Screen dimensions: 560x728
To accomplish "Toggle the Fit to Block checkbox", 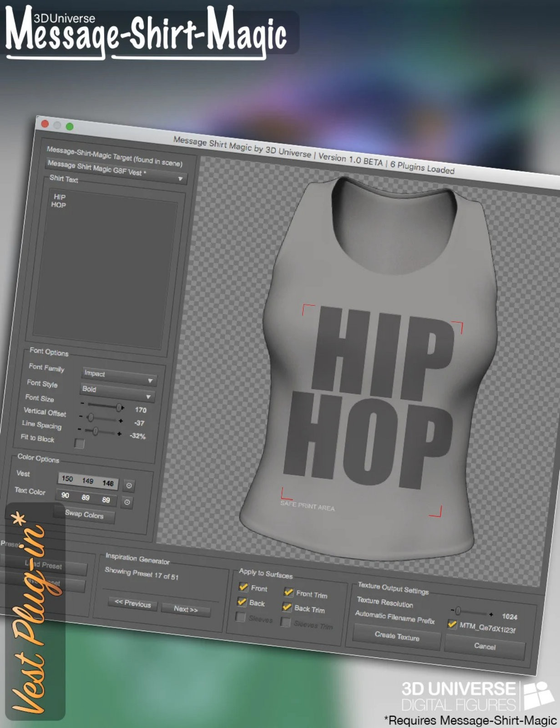I will coord(79,443).
